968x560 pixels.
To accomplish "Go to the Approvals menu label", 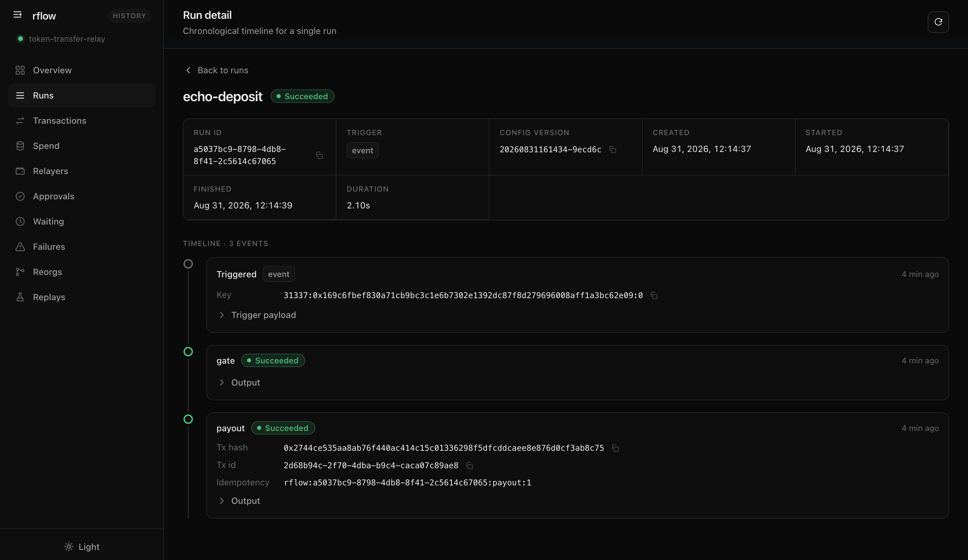I will pos(54,196).
